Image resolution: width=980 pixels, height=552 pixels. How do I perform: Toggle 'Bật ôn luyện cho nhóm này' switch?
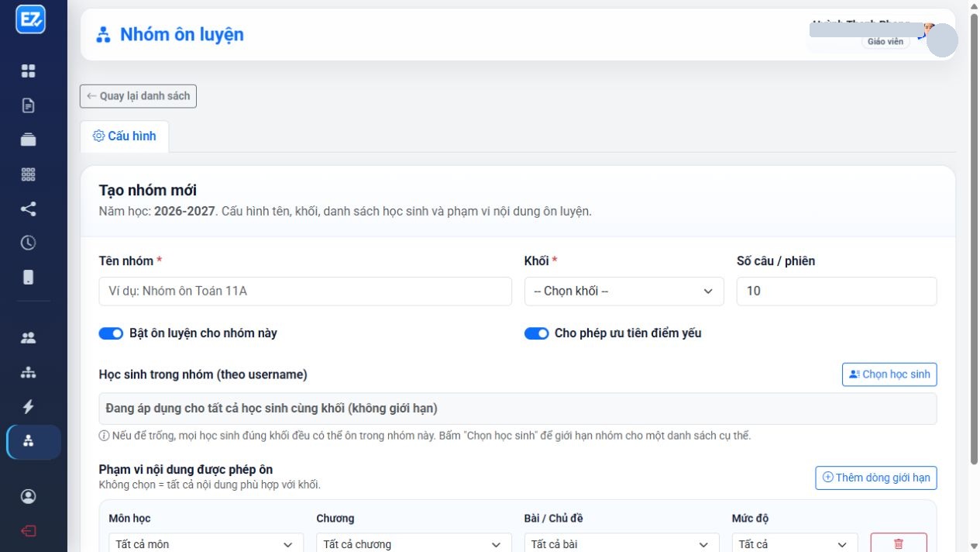pos(111,333)
